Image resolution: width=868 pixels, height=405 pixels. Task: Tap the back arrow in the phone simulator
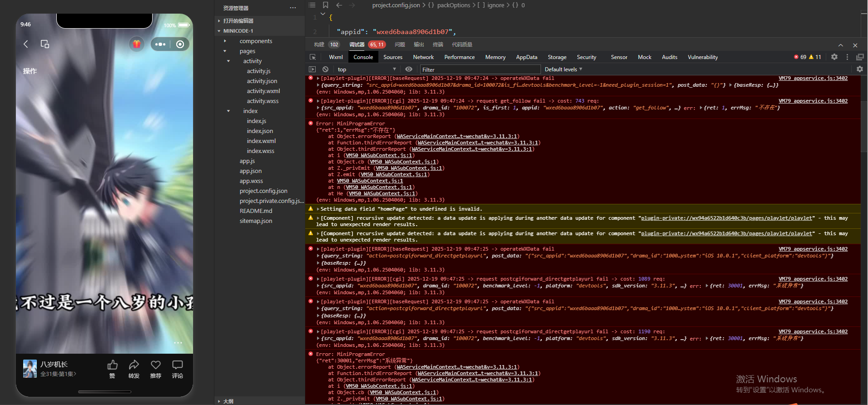(26, 44)
